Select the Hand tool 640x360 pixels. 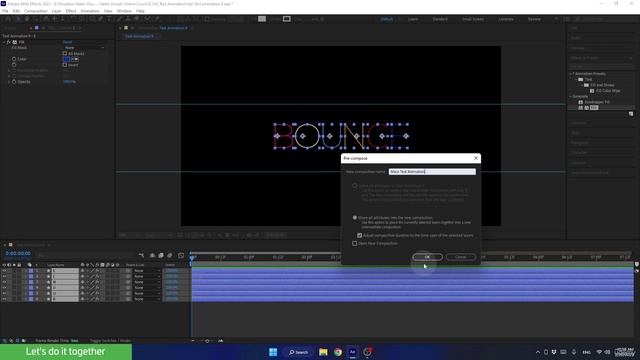coord(27,19)
